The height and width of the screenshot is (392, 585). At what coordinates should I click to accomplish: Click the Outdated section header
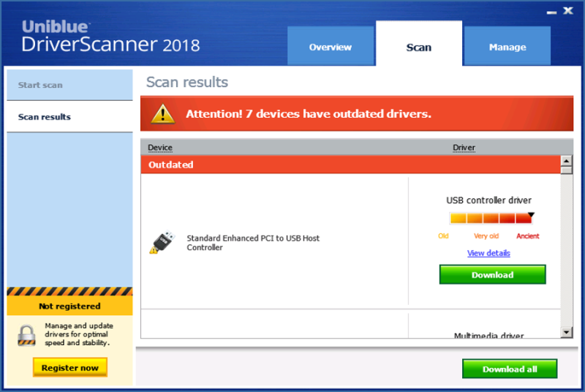(x=351, y=165)
